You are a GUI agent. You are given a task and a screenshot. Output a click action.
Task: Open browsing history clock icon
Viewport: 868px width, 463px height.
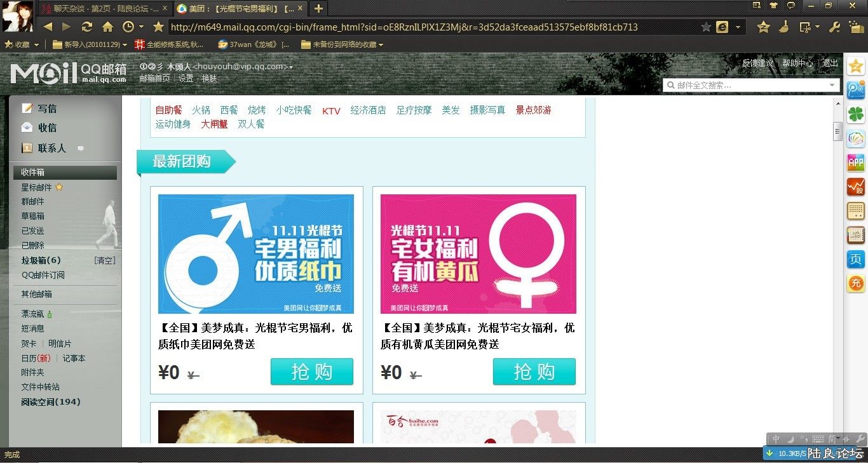pos(128,27)
